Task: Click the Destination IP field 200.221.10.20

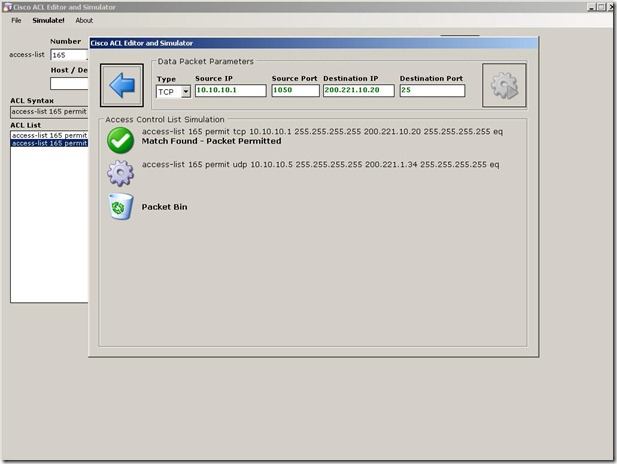Action: tap(358, 90)
